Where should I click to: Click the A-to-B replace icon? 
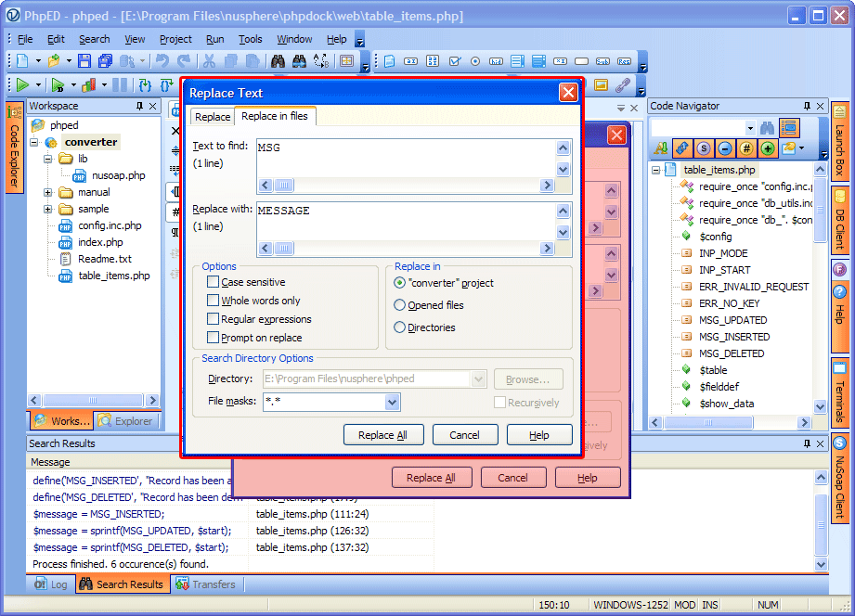point(321,61)
